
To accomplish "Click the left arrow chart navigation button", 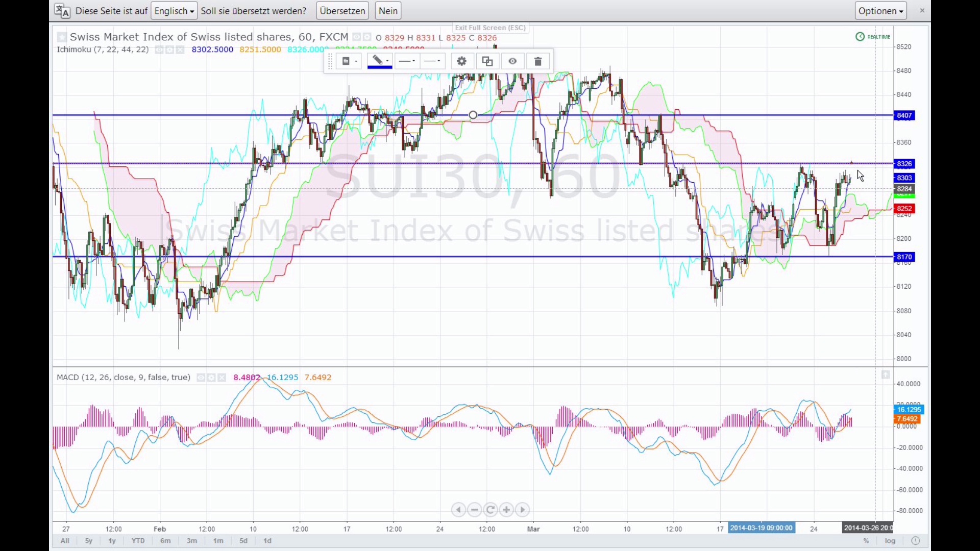I will click(x=458, y=510).
